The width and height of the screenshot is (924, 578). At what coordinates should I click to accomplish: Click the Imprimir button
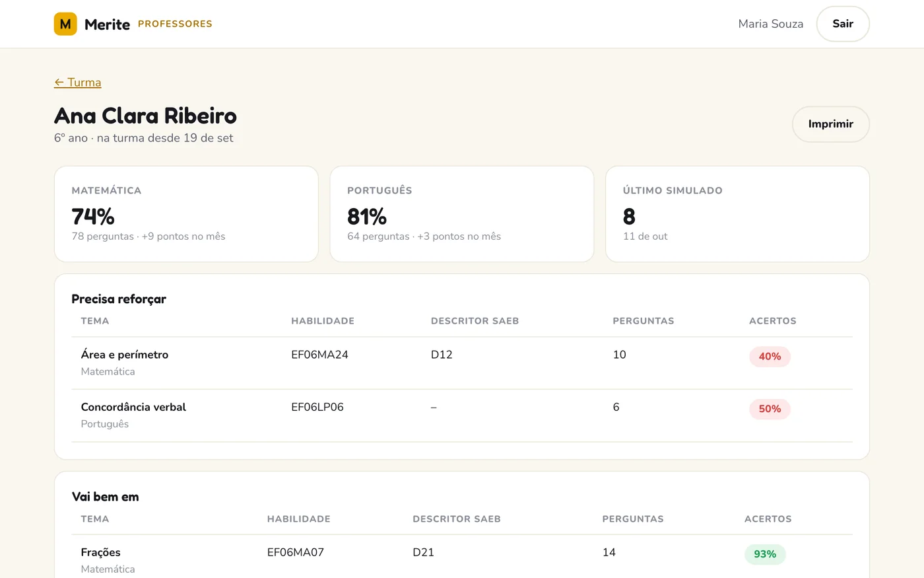pos(831,124)
